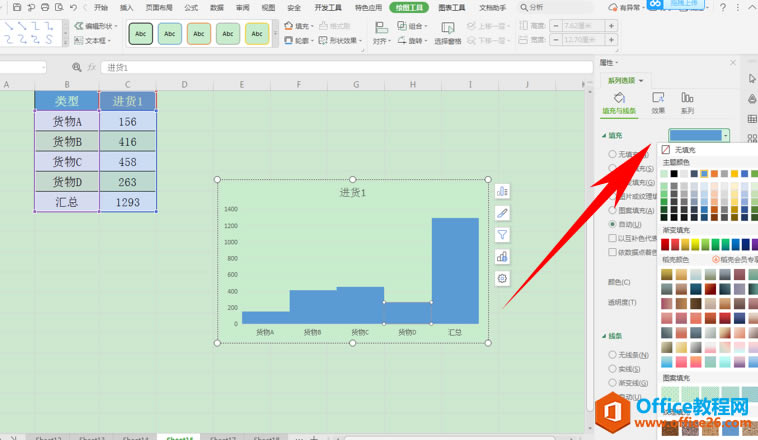Open the 公式 Formulas tab

(x=191, y=8)
